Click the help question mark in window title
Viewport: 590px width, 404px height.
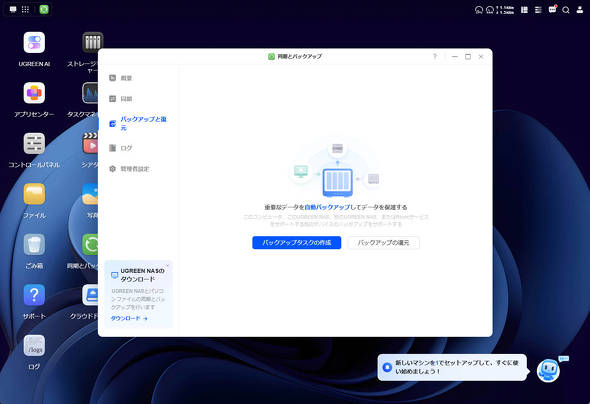(435, 56)
